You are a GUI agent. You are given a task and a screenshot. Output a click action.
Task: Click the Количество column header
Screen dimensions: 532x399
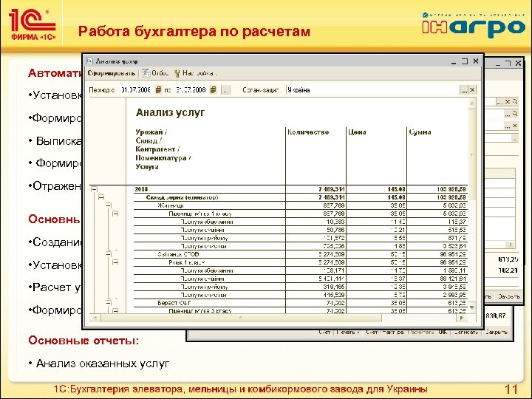pos(308,132)
